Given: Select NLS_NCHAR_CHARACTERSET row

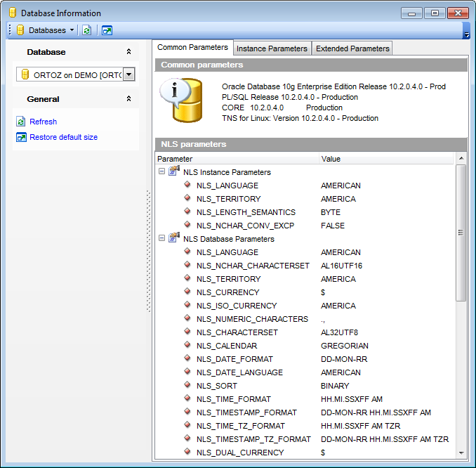Looking at the screenshot, I should click(303, 266).
